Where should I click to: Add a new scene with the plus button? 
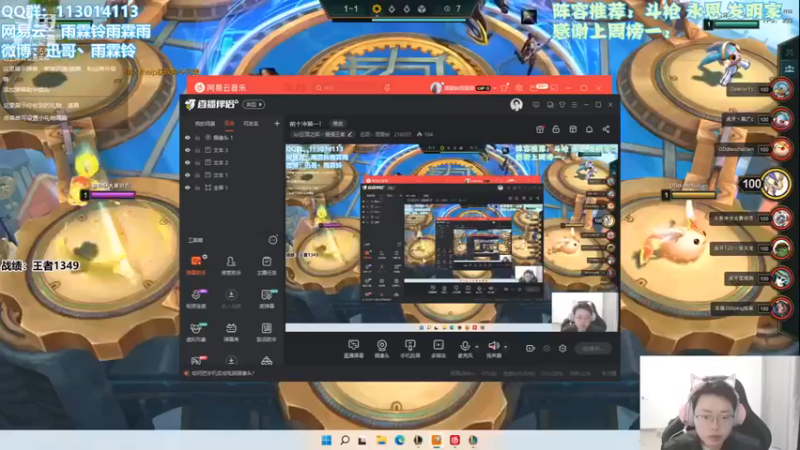point(277,123)
